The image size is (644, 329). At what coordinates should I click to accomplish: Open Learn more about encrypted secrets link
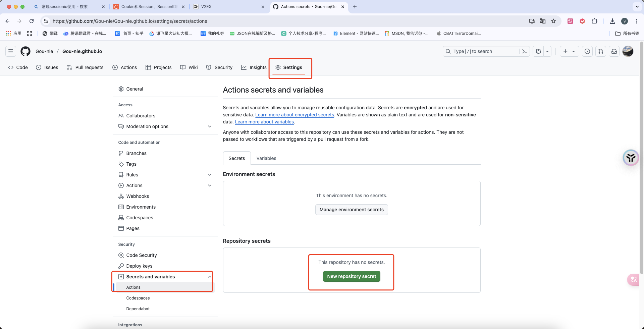pos(294,115)
